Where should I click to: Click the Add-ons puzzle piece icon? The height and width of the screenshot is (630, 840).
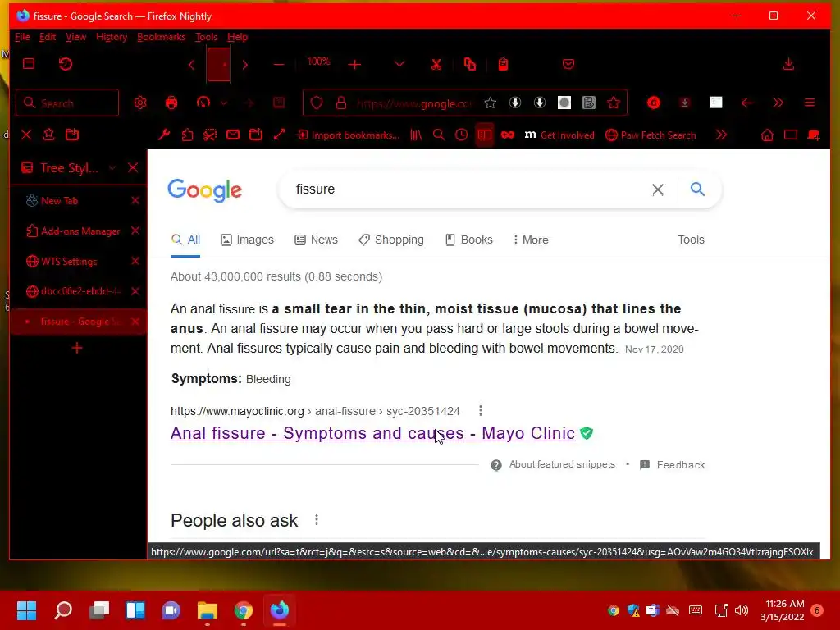tap(187, 135)
